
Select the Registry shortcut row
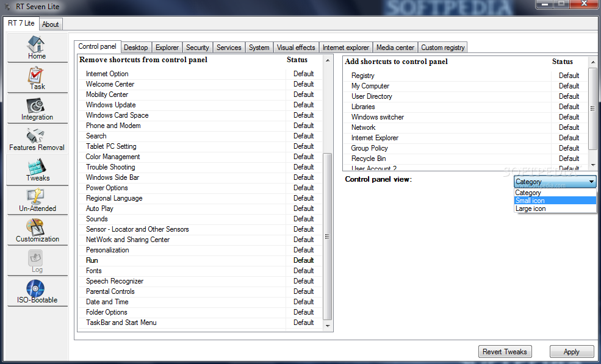click(466, 76)
